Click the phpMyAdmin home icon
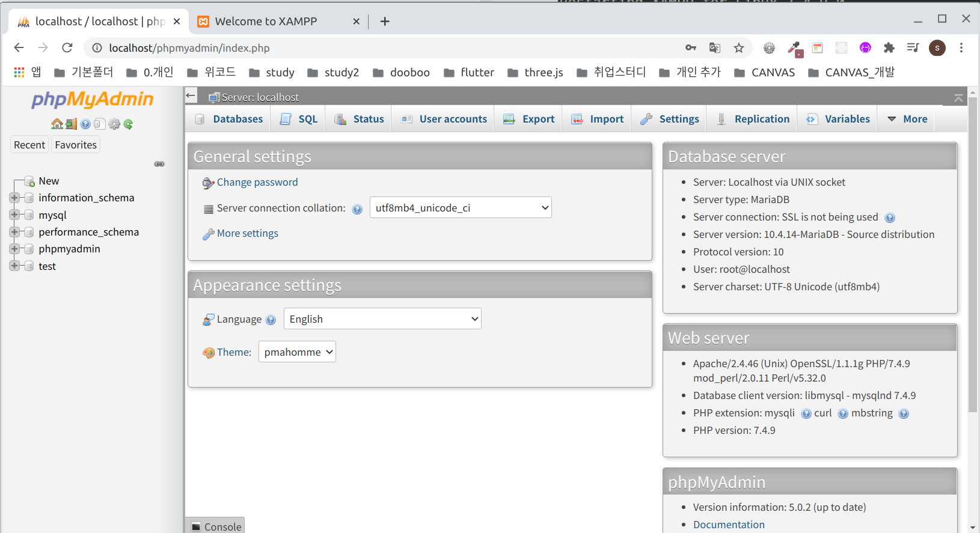980x533 pixels. [x=57, y=124]
